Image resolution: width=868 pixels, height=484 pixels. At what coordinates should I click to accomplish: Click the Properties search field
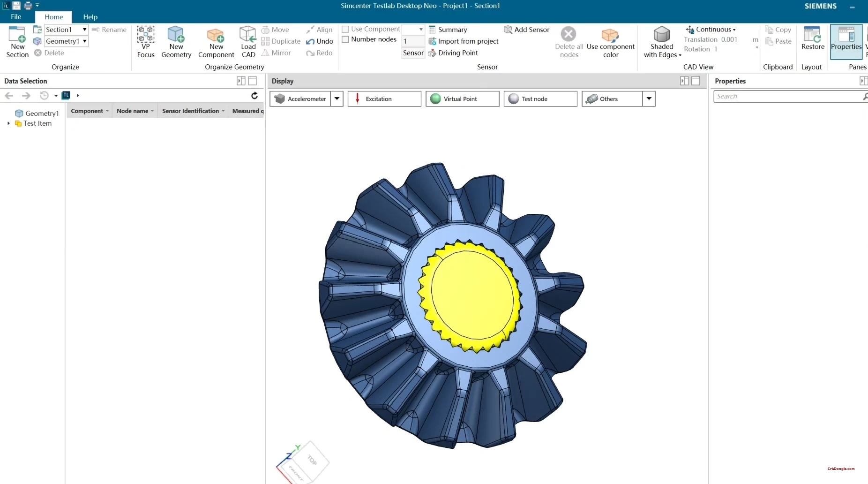coord(787,96)
